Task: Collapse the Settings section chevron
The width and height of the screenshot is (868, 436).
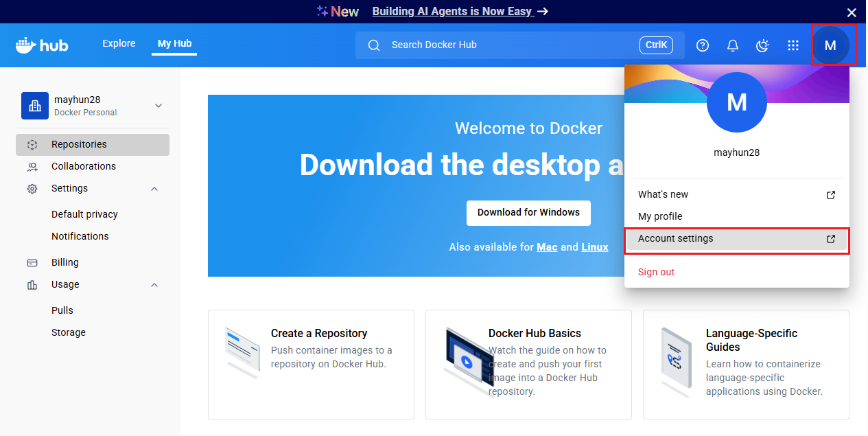Action: click(154, 189)
